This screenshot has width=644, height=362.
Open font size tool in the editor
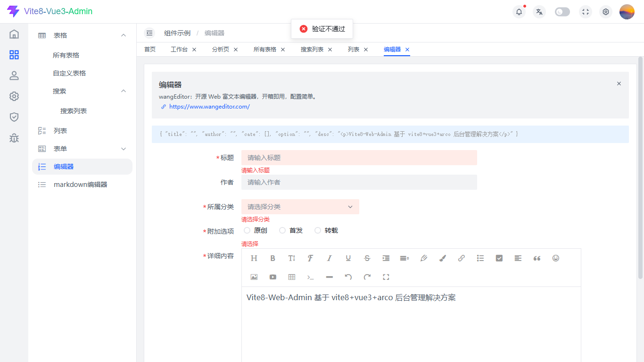pyautogui.click(x=292, y=258)
